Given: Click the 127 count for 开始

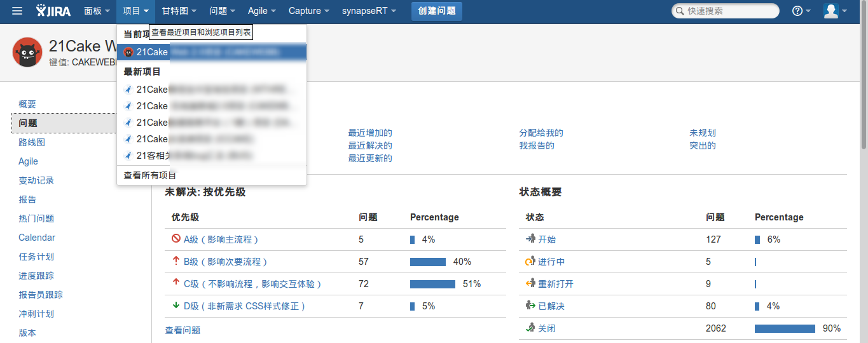Looking at the screenshot, I should (713, 239).
